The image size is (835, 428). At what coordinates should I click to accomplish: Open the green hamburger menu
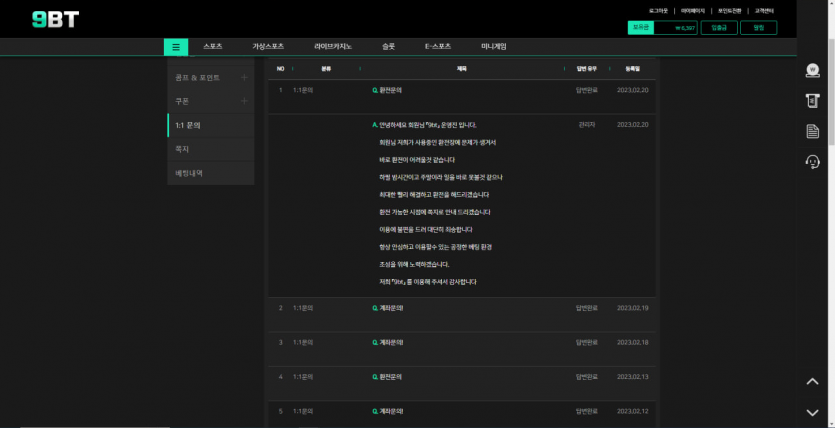[x=176, y=46]
